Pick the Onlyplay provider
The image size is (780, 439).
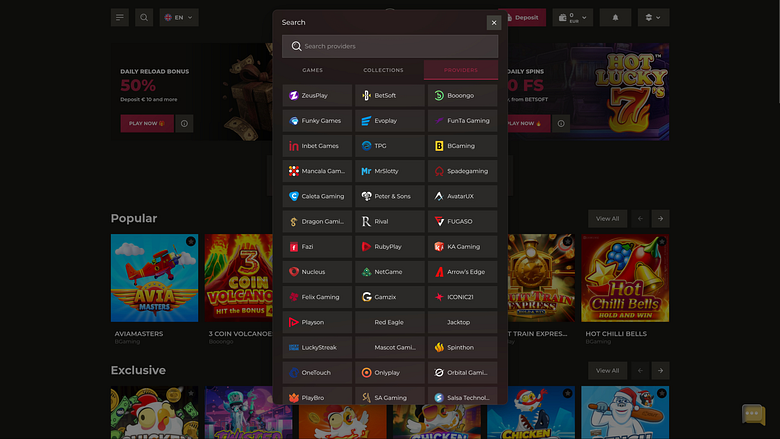(x=390, y=372)
